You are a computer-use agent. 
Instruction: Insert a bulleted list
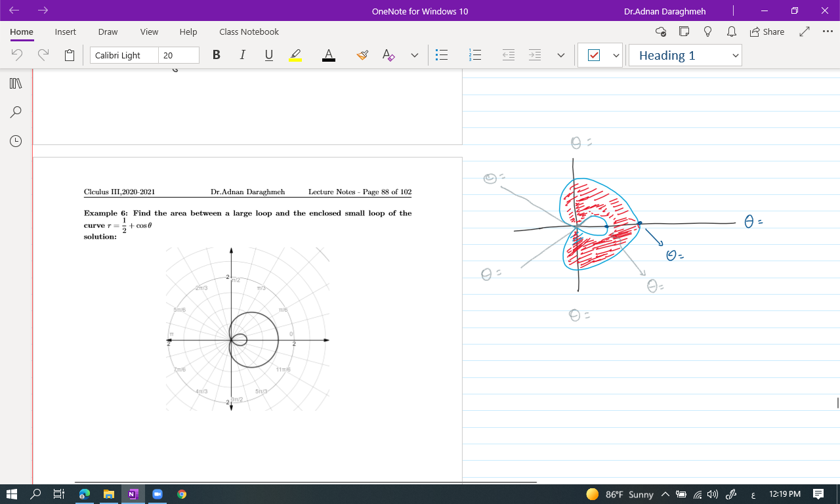click(442, 56)
